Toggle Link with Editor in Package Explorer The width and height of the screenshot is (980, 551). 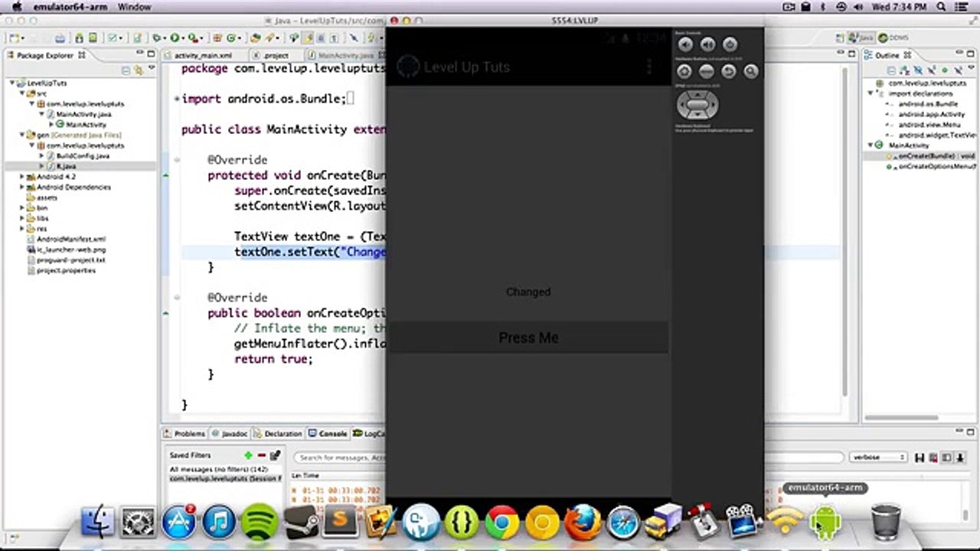pyautogui.click(x=139, y=69)
